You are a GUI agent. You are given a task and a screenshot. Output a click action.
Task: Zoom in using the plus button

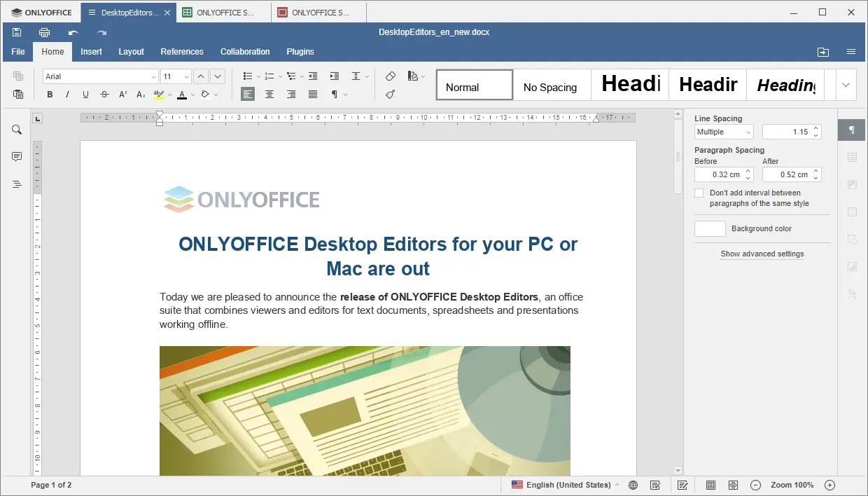click(x=829, y=484)
